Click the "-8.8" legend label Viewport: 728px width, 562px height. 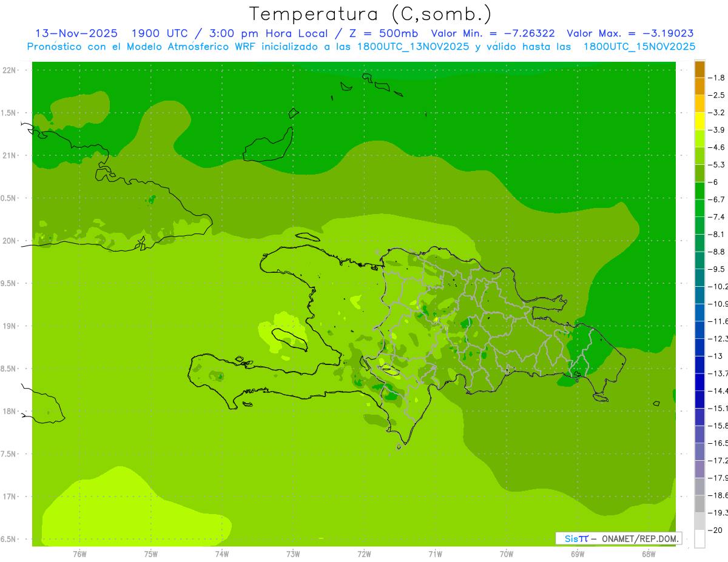(717, 252)
